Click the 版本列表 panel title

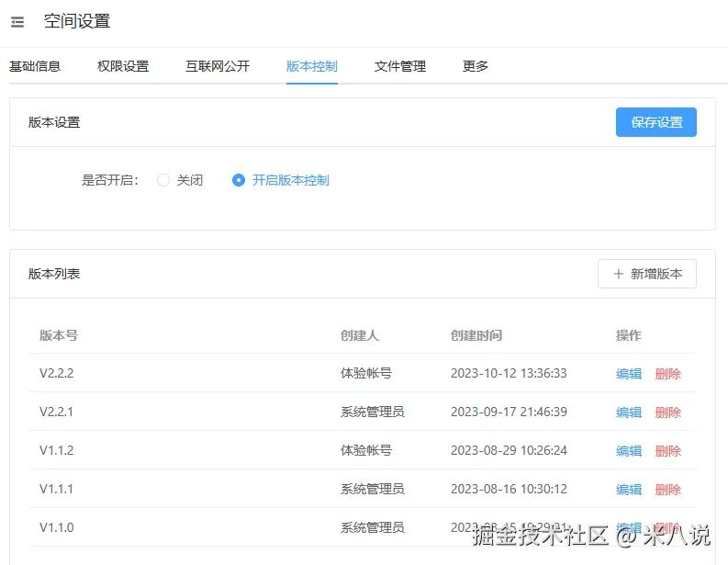click(x=54, y=274)
